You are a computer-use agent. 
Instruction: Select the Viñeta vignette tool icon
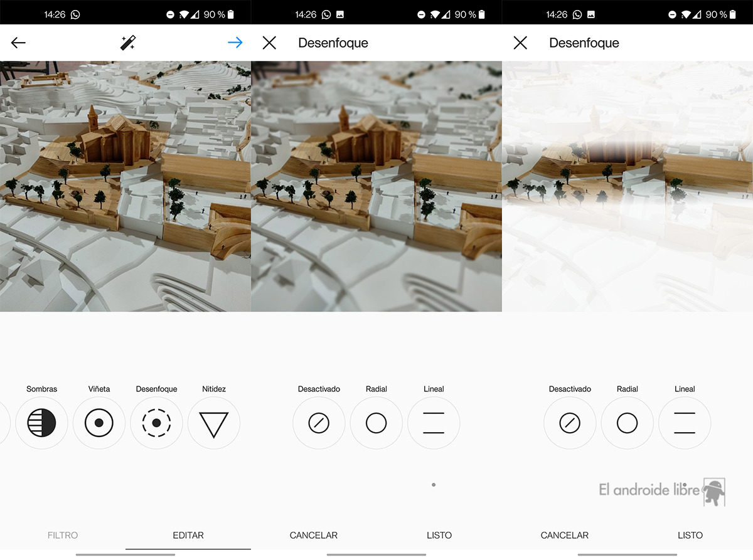click(x=99, y=423)
